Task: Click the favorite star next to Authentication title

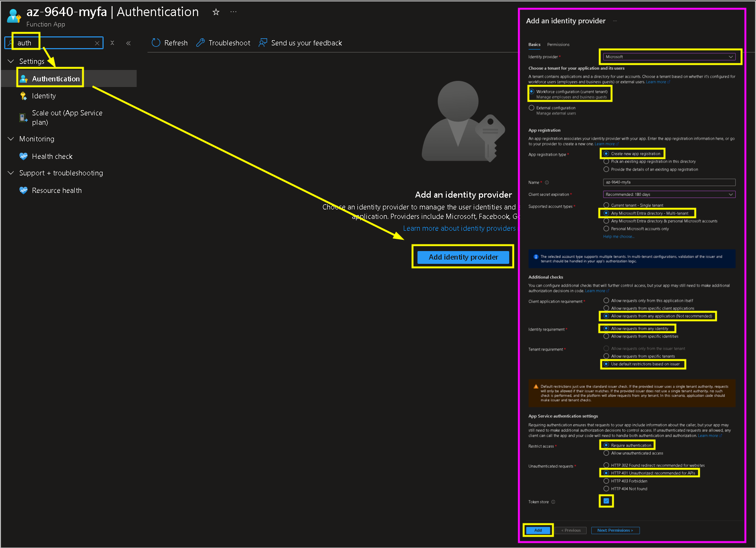Action: 216,12
